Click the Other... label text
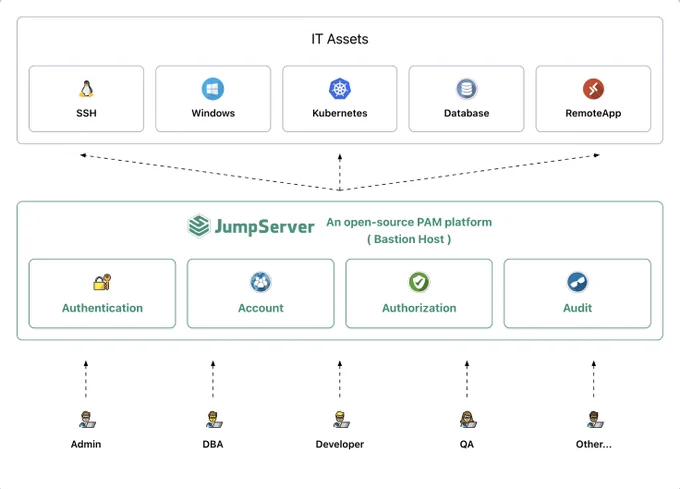The width and height of the screenshot is (680, 489). (594, 444)
